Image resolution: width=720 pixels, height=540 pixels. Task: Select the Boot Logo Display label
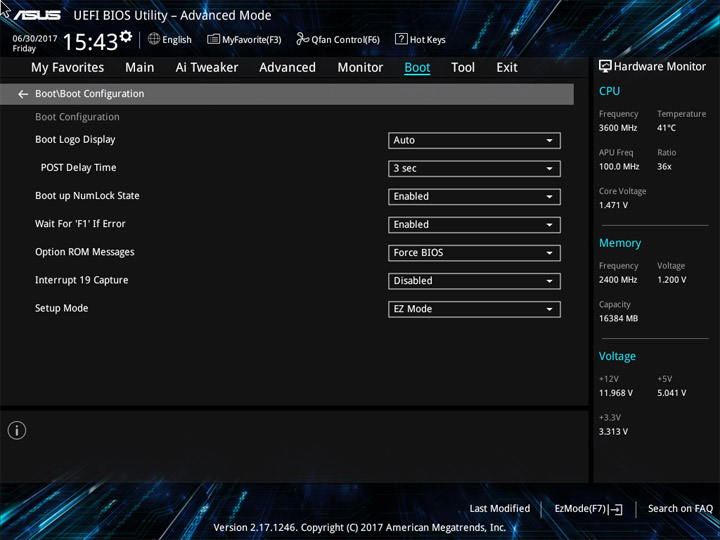(x=75, y=140)
